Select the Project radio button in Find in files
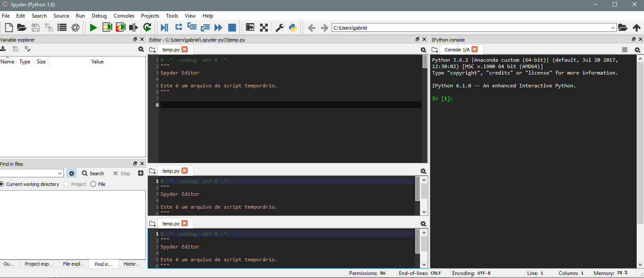Viewport: 644px width, 278px height. click(66, 184)
